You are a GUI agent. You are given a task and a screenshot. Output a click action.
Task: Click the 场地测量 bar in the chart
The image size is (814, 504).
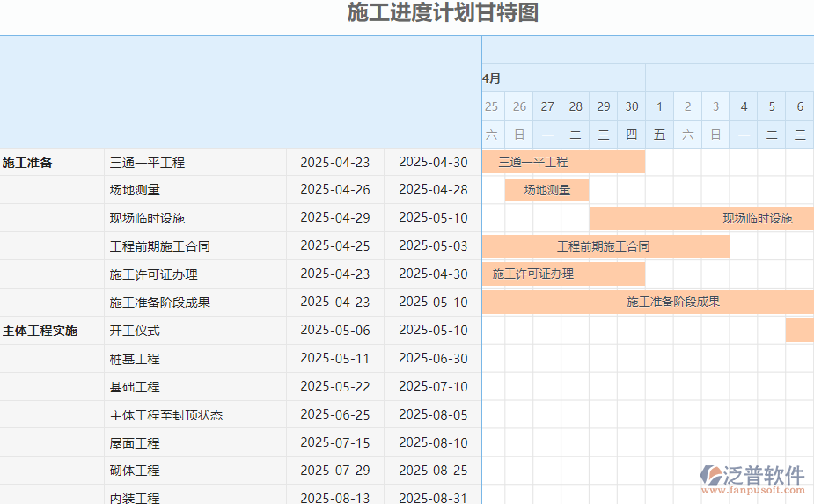coord(546,190)
